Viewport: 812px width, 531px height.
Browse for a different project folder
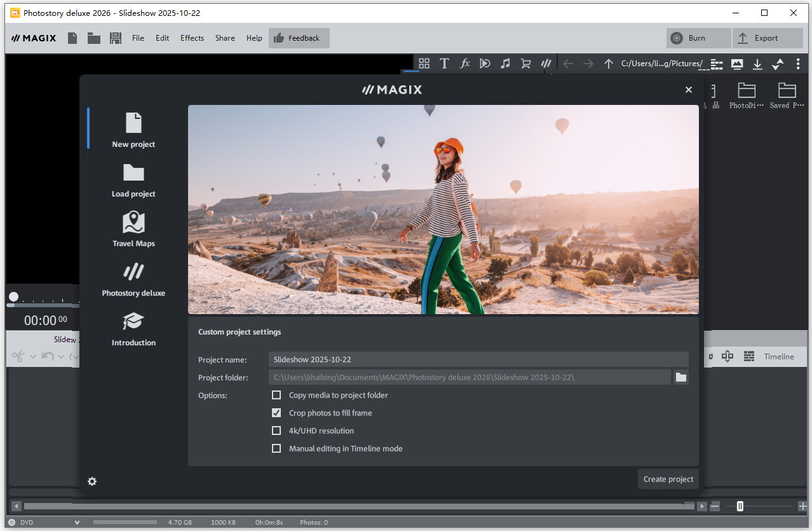coord(680,377)
